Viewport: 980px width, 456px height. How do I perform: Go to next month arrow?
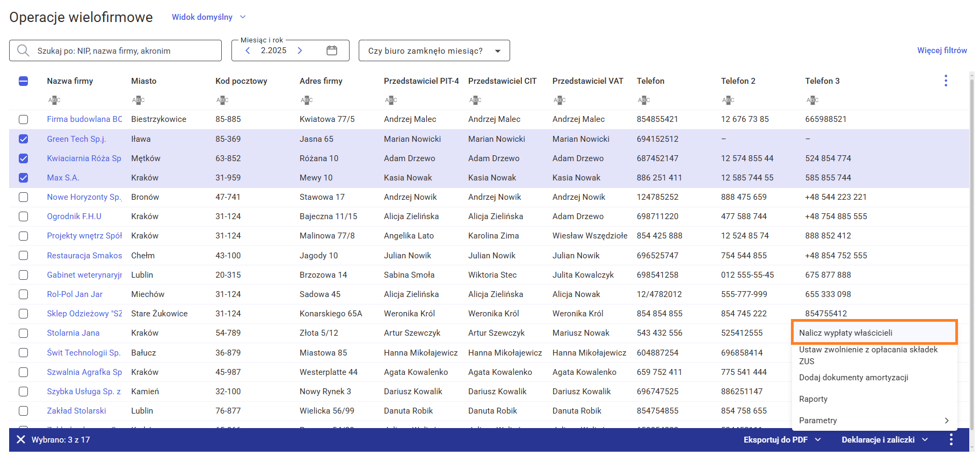click(x=300, y=50)
